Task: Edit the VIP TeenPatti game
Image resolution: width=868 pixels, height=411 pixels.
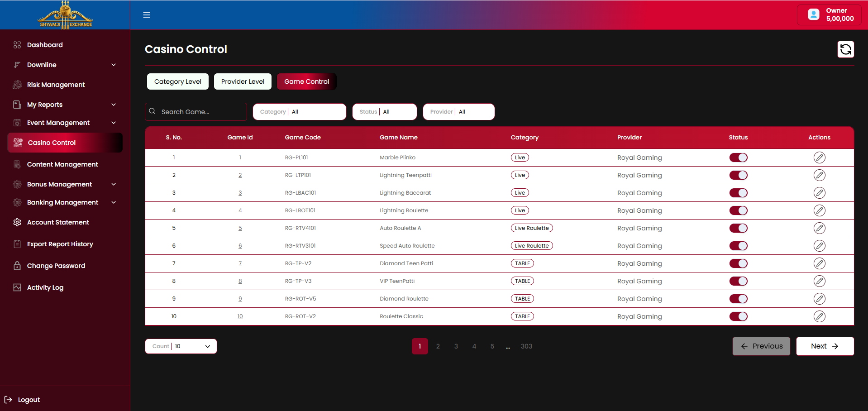Action: click(819, 281)
